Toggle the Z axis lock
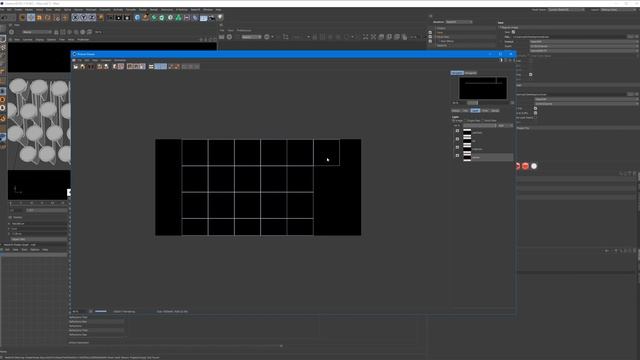 [x=92, y=18]
